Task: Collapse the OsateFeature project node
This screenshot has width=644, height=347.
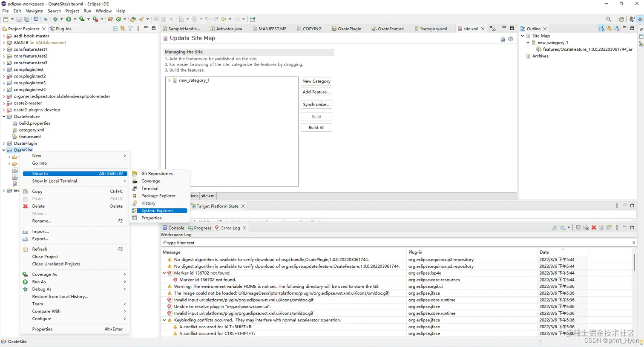Action: [4, 117]
